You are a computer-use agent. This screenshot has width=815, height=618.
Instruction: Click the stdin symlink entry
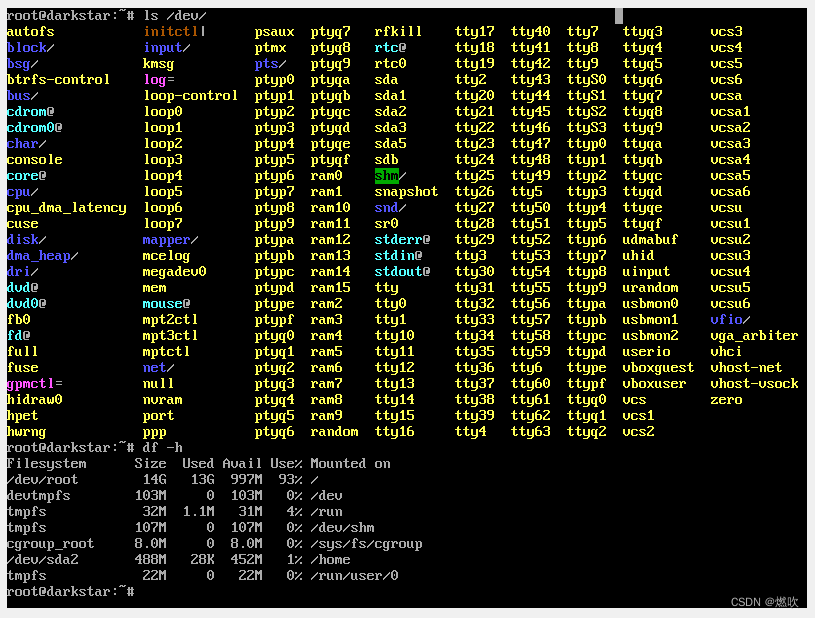point(396,255)
